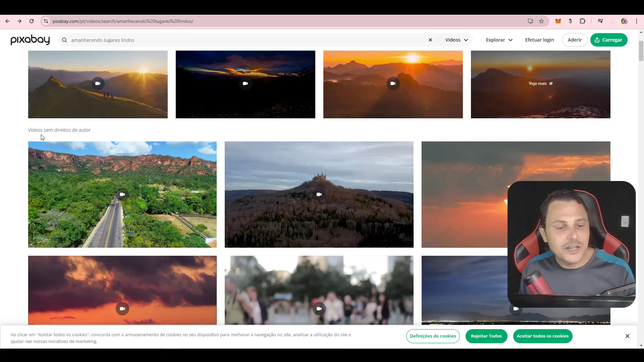644x362 pixels.
Task: Open the media control icon in toolbar
Action: point(600,21)
